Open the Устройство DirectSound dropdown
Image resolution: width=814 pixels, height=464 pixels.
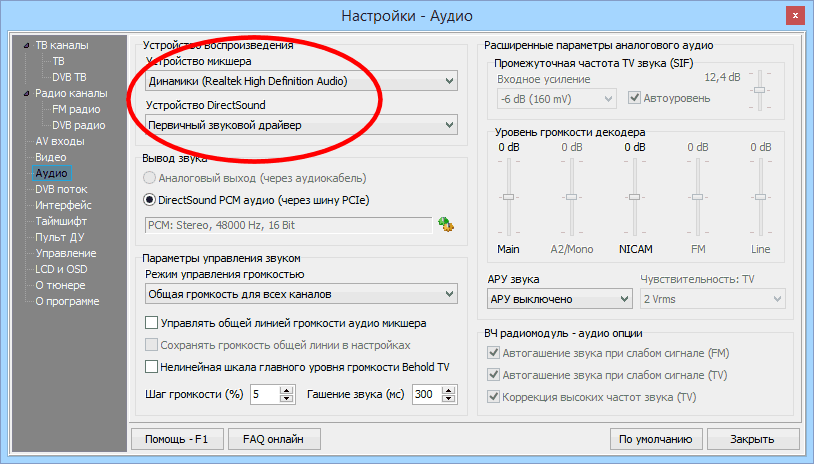click(x=300, y=125)
